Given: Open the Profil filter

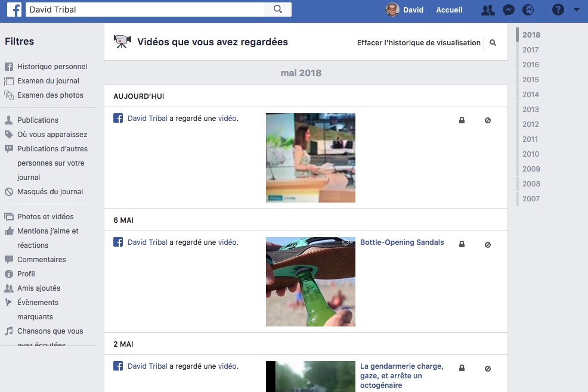Looking at the screenshot, I should click(20, 274).
